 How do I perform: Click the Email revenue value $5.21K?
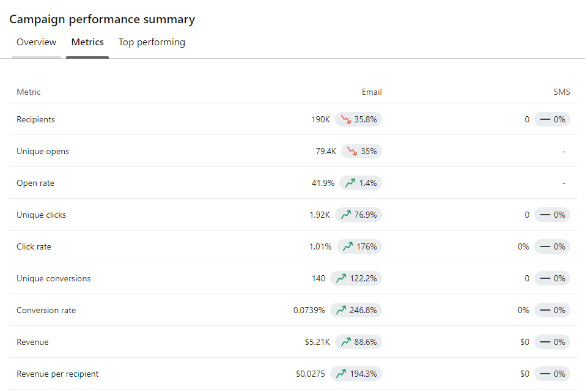(x=317, y=342)
